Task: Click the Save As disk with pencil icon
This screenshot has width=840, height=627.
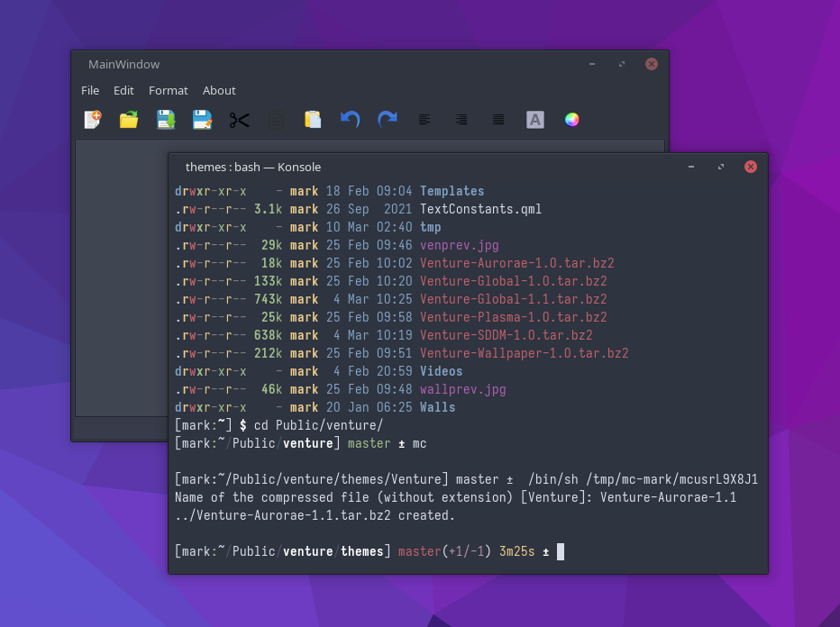Action: pos(203,120)
